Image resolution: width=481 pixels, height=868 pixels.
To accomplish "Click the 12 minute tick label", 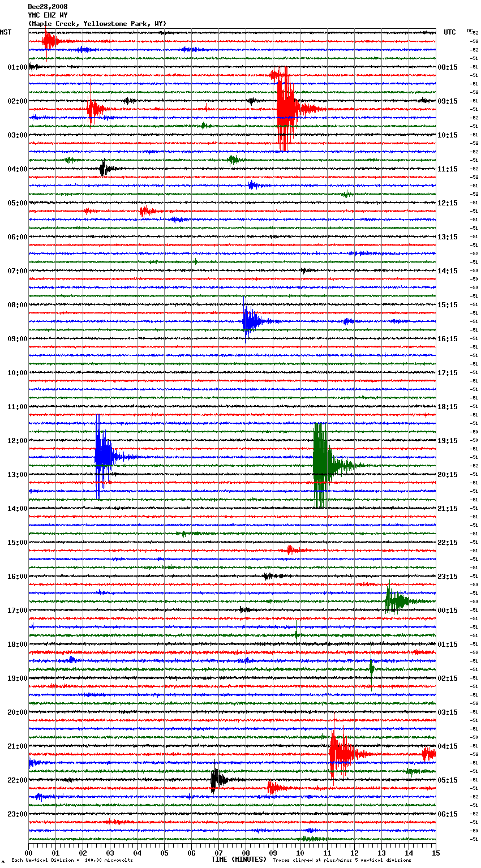I will pyautogui.click(x=355, y=853).
